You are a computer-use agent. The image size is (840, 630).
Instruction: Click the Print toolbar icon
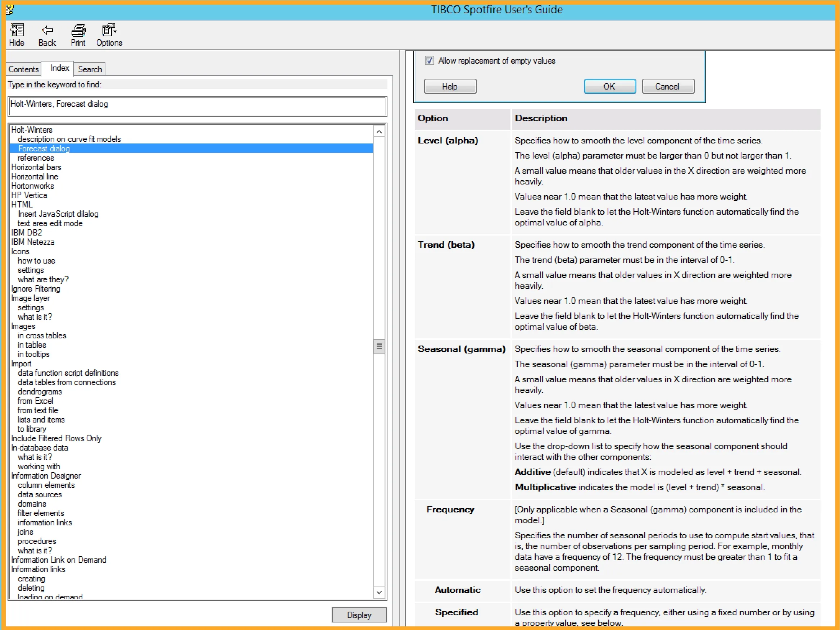pos(78,30)
